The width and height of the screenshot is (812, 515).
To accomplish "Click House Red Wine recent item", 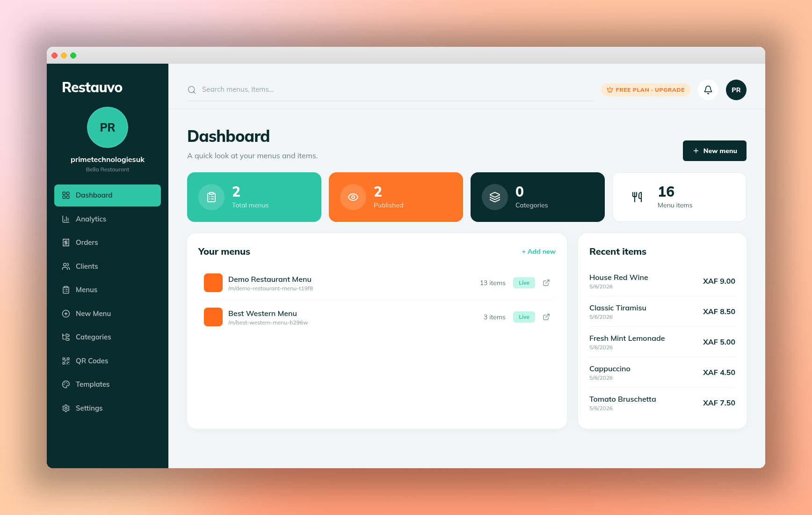I will point(662,281).
